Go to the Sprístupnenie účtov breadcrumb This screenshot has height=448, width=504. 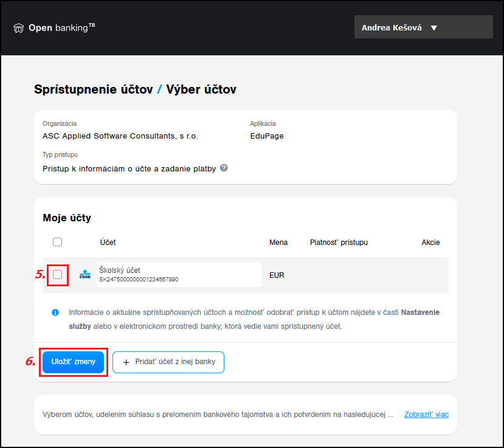(x=93, y=89)
